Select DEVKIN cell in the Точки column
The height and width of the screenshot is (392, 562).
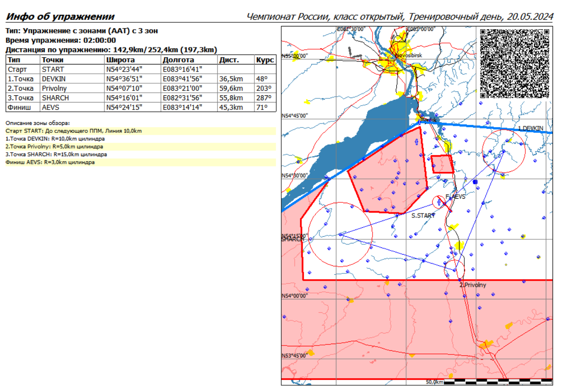coord(54,79)
